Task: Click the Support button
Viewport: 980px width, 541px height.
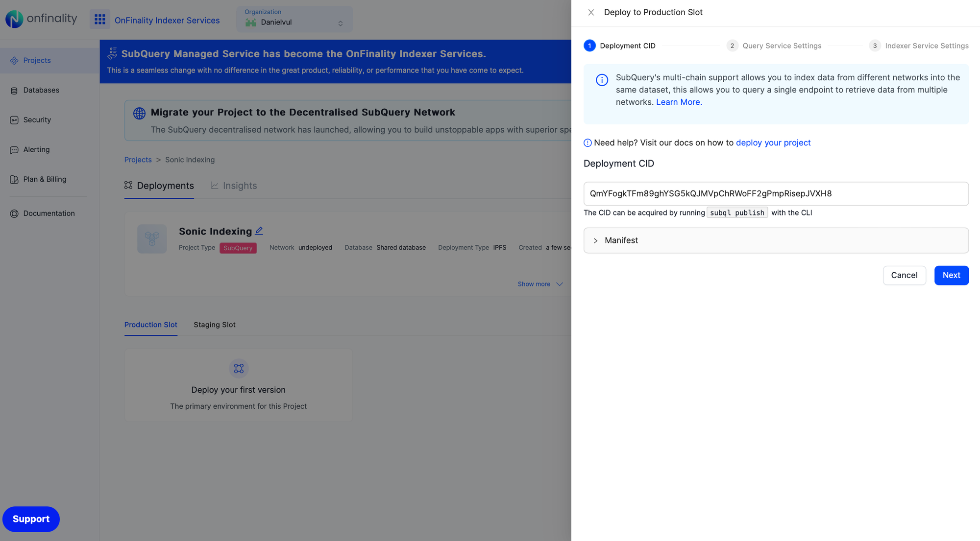Action: tap(31, 519)
